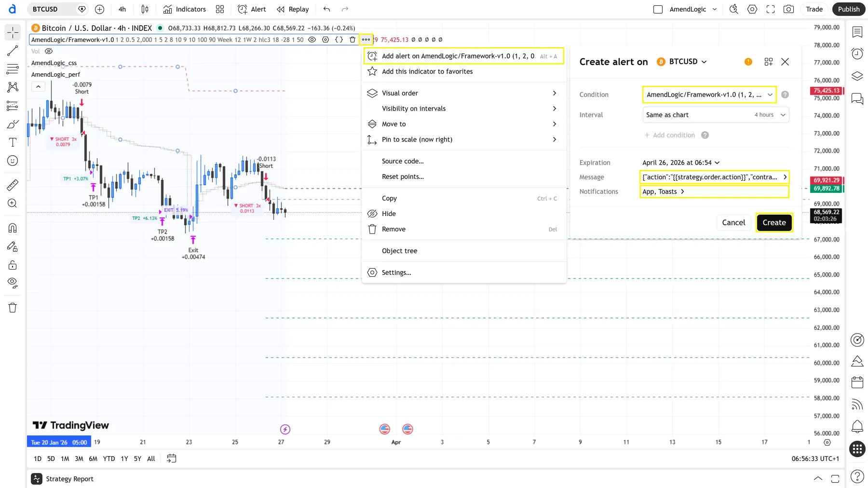Image resolution: width=868 pixels, height=488 pixels.
Task: Open the watchlist panel in right sidebar
Action: click(857, 32)
